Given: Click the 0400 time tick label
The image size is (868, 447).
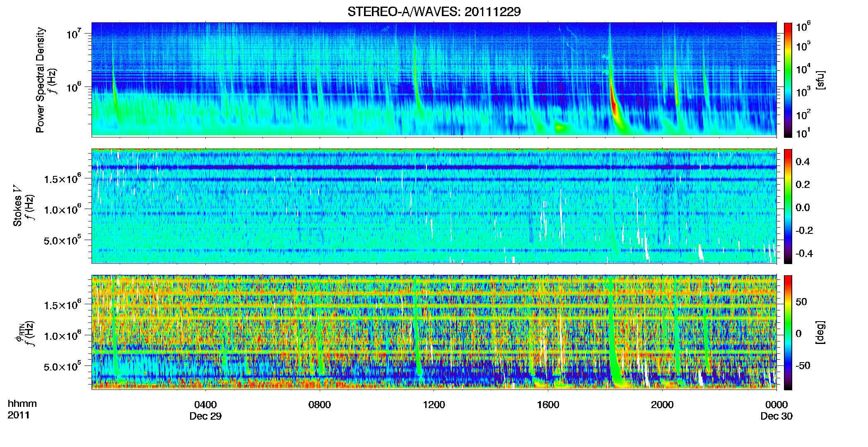Looking at the screenshot, I should coord(205,405).
